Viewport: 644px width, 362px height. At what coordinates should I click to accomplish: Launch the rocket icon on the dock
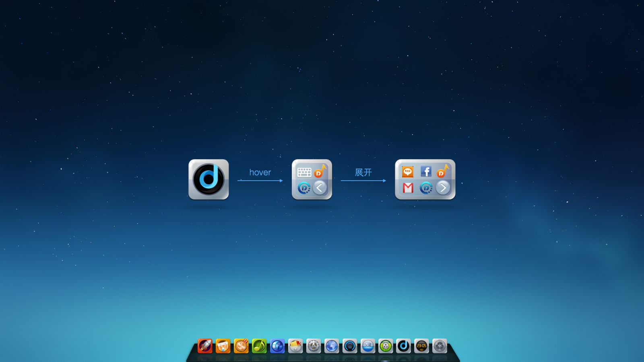[205, 346]
